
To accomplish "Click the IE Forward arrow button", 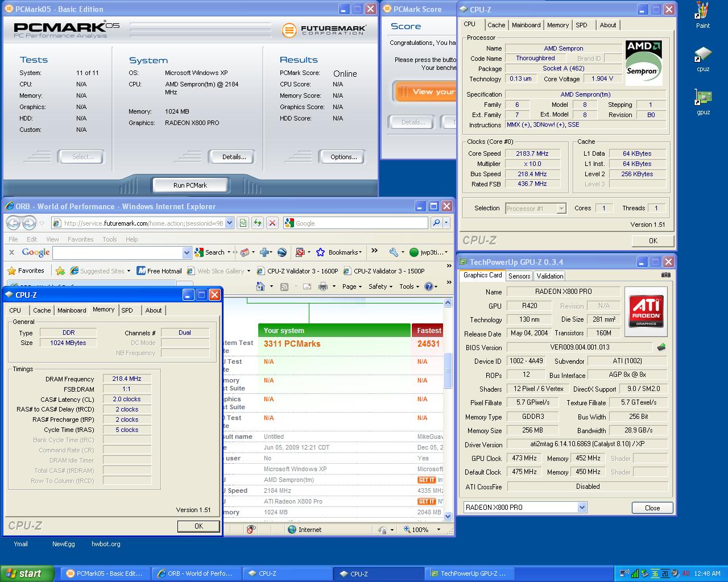I will pyautogui.click(x=29, y=223).
